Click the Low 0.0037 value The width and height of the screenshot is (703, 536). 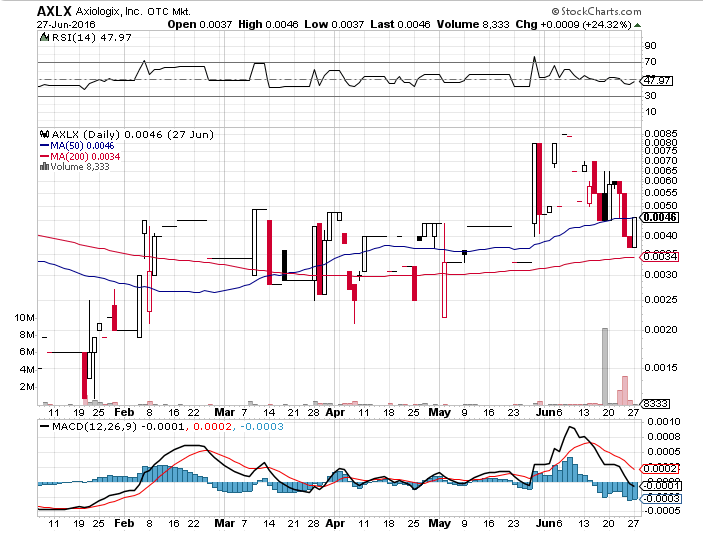[x=334, y=24]
